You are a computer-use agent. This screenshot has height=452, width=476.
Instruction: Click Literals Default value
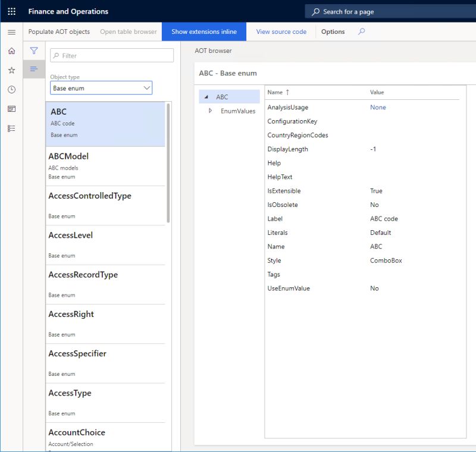point(380,233)
